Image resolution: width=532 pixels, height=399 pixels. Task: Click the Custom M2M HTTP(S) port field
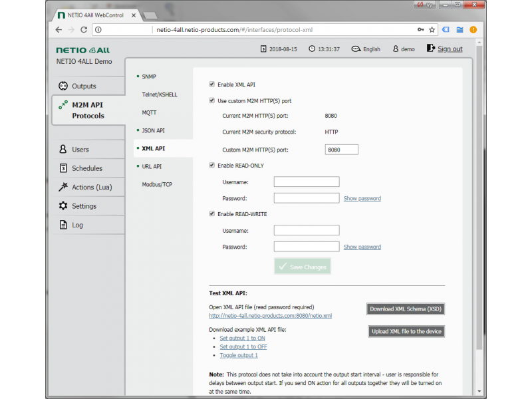(x=341, y=150)
